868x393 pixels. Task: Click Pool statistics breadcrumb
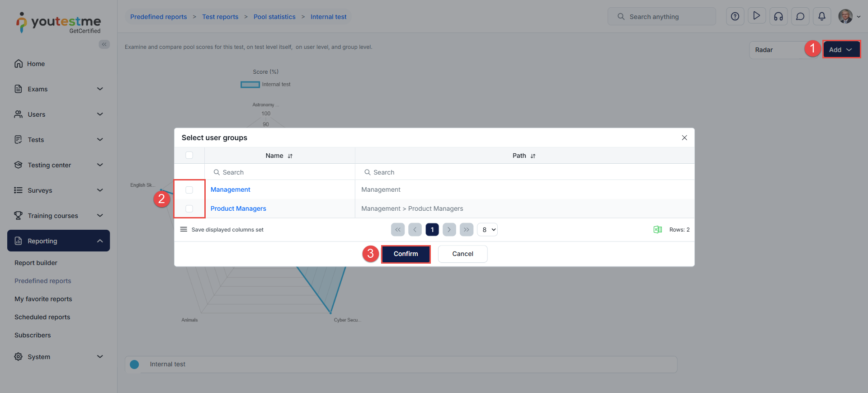tap(274, 17)
